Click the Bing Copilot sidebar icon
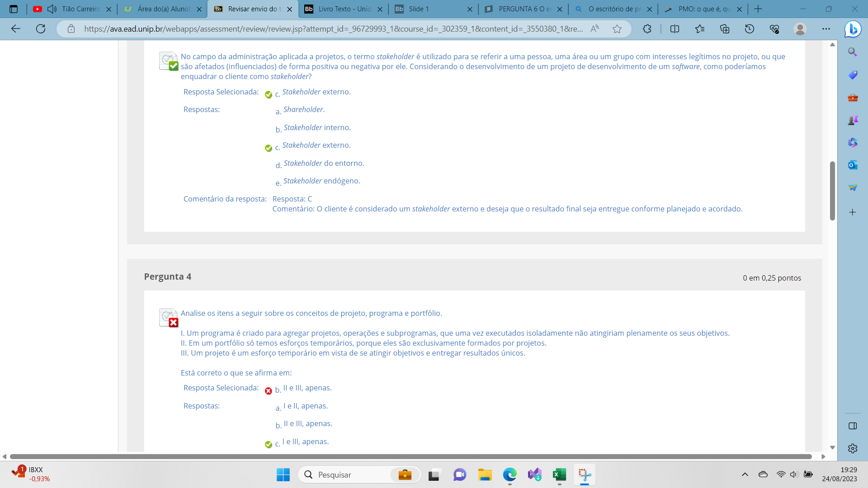The height and width of the screenshot is (488, 868). (853, 29)
